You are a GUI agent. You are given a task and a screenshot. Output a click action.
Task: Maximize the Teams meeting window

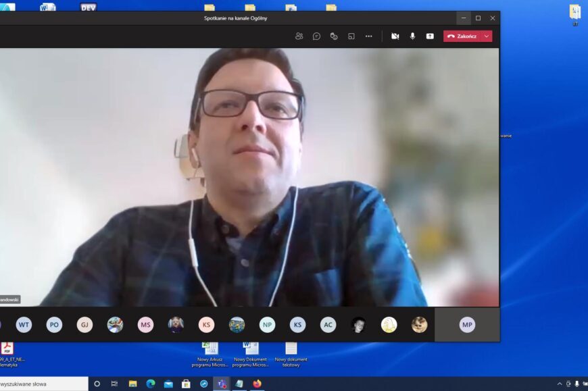pyautogui.click(x=478, y=18)
